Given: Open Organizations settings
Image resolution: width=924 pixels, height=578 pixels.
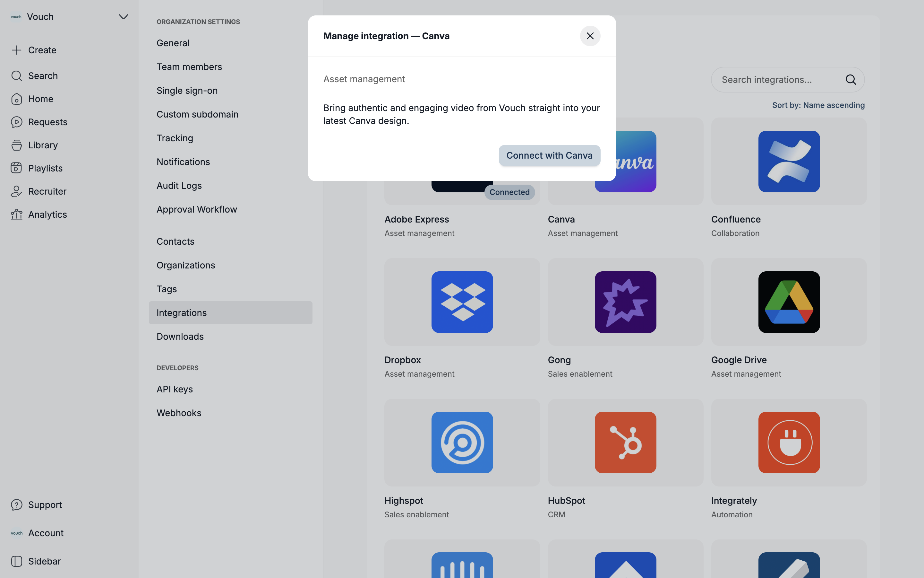Looking at the screenshot, I should click(x=185, y=265).
